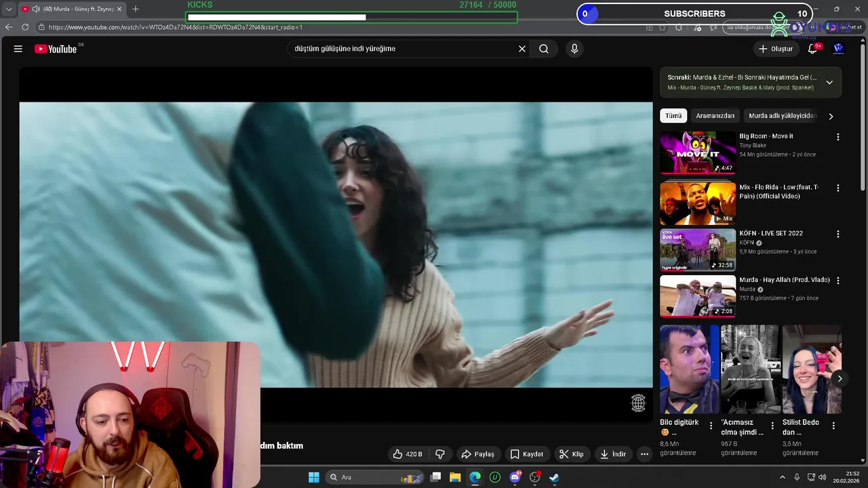Create a clip with the Klip button

(x=571, y=454)
